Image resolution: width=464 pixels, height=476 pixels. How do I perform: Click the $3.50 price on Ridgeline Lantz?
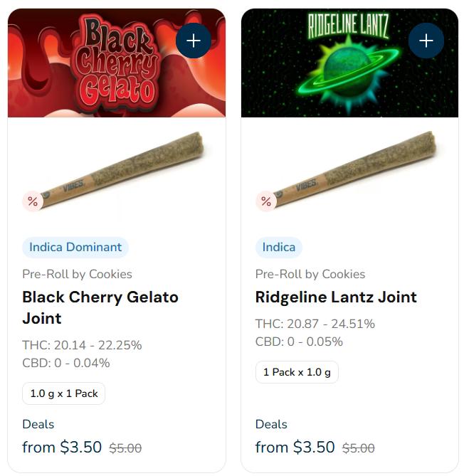[314, 448]
